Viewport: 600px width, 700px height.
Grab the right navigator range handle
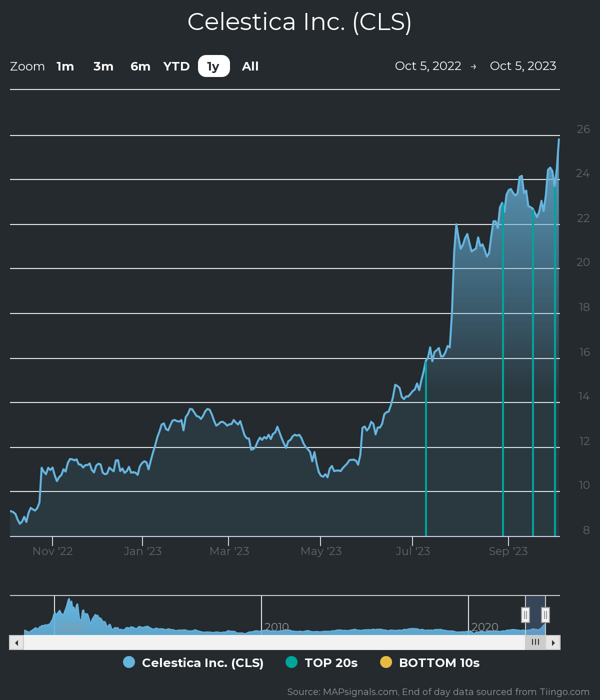point(545,614)
